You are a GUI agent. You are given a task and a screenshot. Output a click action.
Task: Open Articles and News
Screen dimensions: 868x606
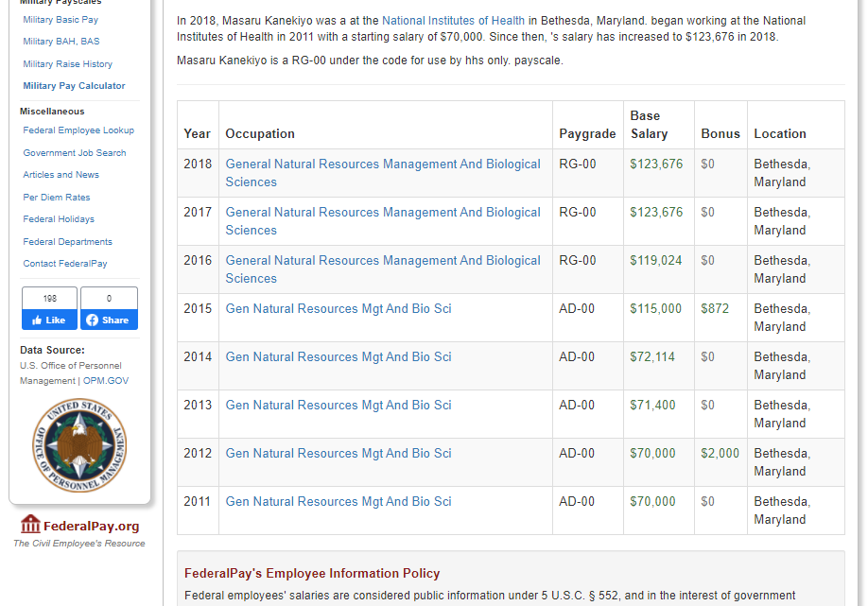click(x=61, y=174)
